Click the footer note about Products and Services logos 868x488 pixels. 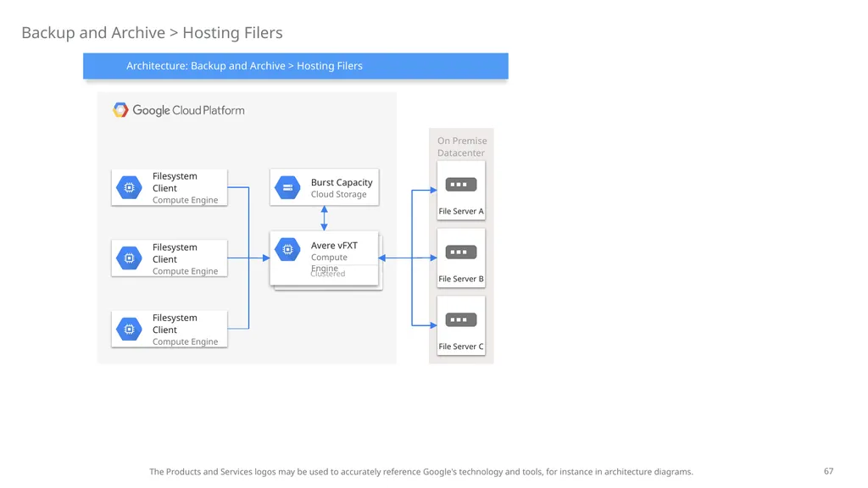click(420, 471)
